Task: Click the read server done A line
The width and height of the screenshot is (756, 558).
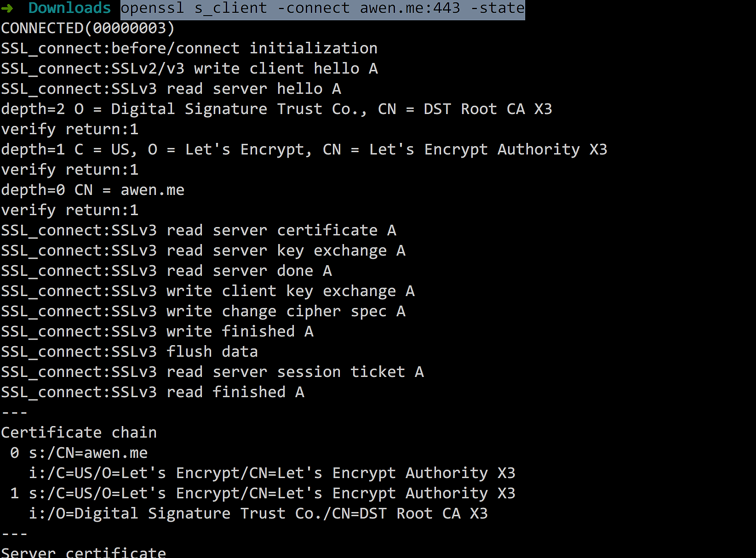Action: [x=166, y=271]
